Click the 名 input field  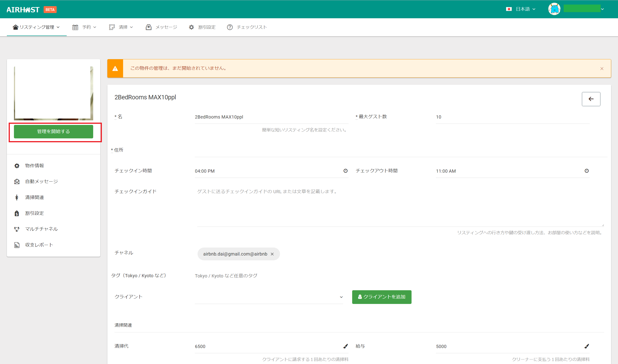[x=271, y=117]
